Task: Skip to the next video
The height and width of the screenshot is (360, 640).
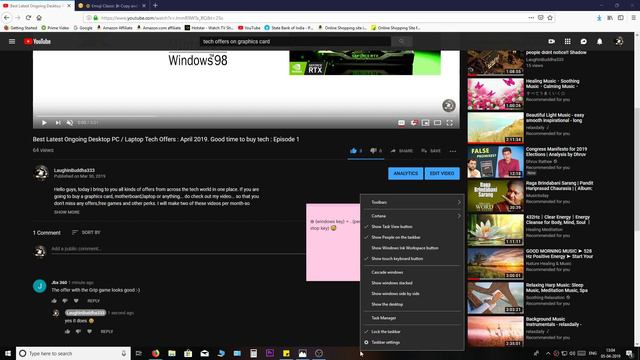Action: point(58,122)
